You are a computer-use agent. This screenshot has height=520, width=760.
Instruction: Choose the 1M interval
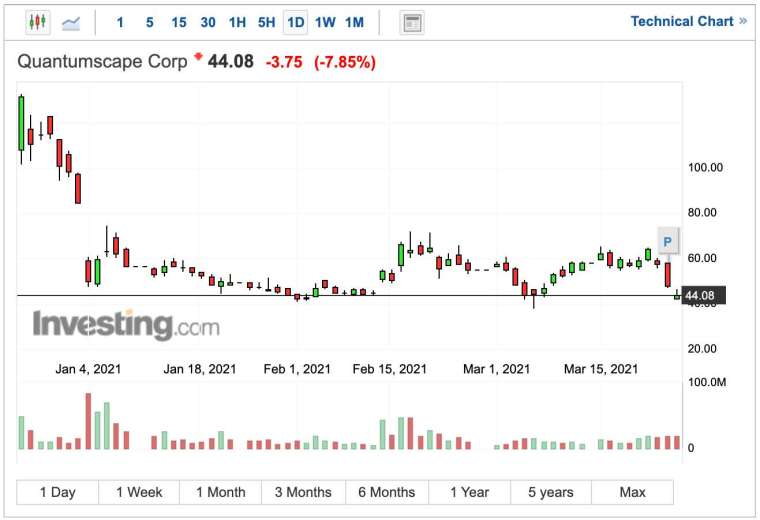click(354, 22)
